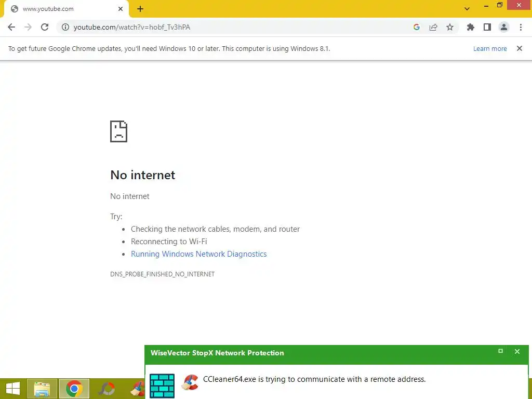The image size is (532, 399).
Task: Open File Explorer from taskbar
Action: [42, 389]
